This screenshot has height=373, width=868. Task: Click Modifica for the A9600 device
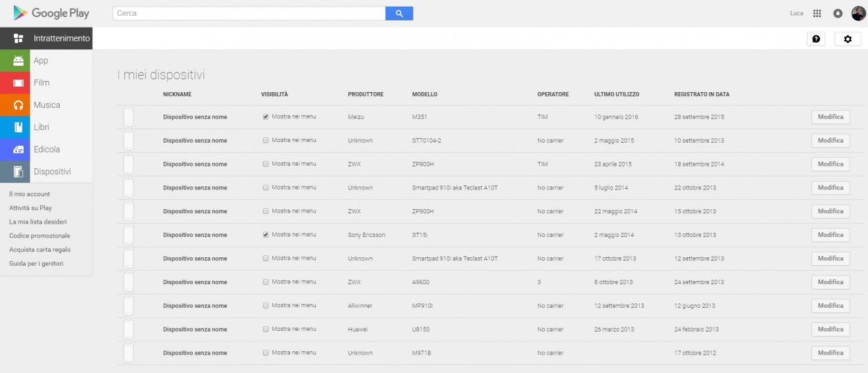[830, 282]
